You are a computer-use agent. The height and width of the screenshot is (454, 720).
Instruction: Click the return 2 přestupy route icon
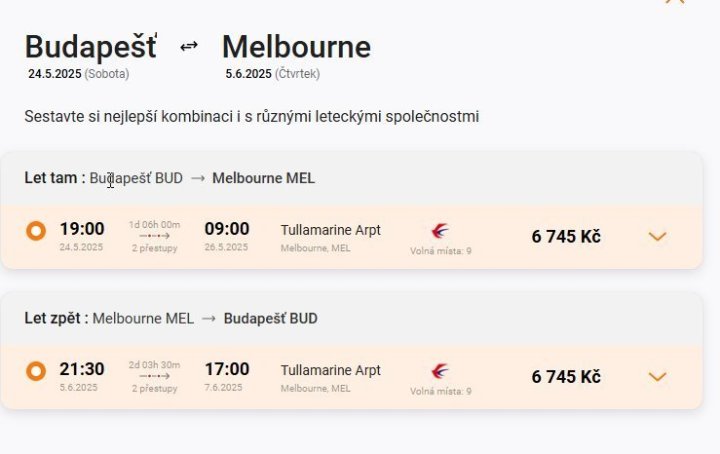tap(155, 376)
